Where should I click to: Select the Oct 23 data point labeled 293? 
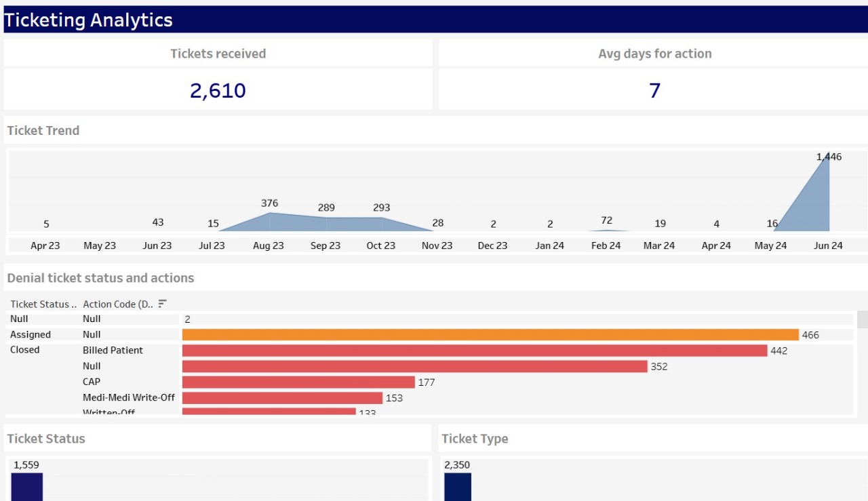pos(382,207)
